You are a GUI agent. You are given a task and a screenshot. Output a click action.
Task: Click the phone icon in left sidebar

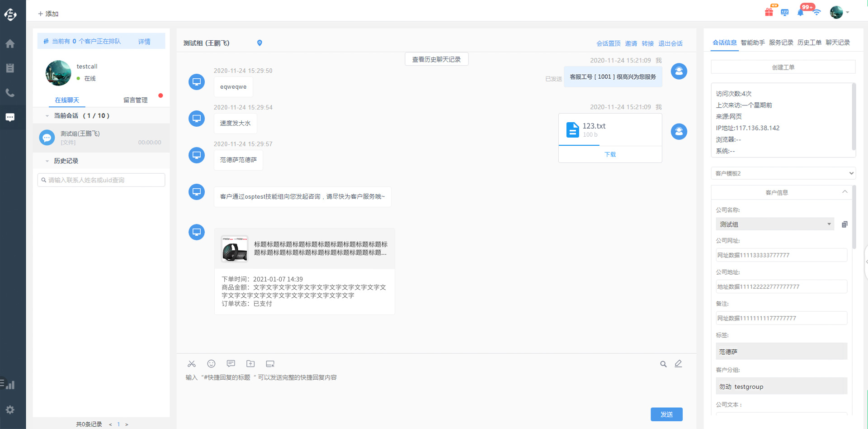point(10,93)
